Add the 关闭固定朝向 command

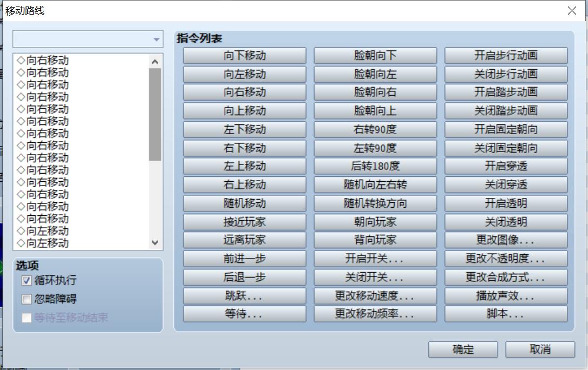coord(506,148)
